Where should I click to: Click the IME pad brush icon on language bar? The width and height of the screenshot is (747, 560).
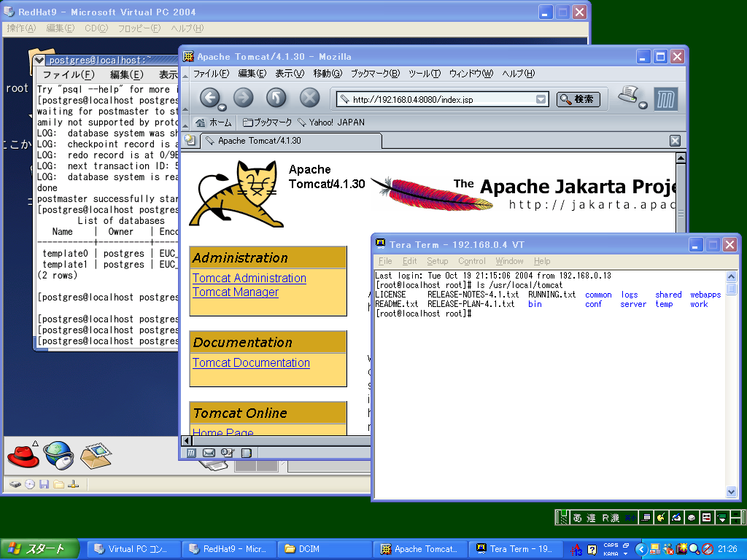pyautogui.click(x=661, y=518)
